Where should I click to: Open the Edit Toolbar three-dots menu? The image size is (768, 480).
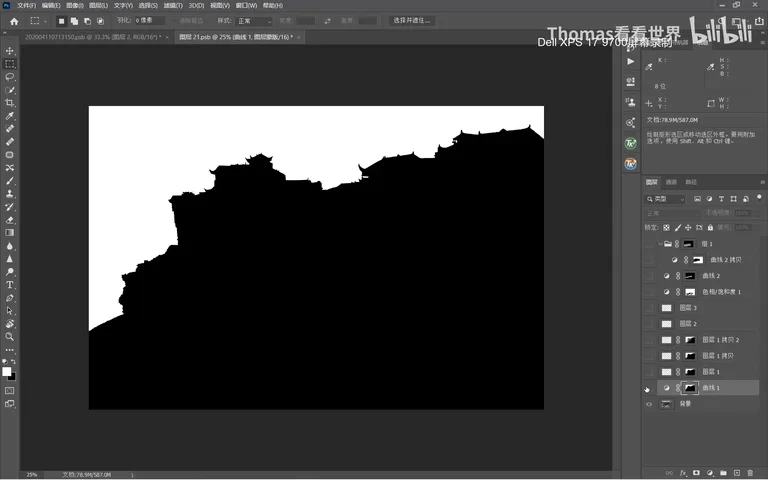click(x=9, y=350)
